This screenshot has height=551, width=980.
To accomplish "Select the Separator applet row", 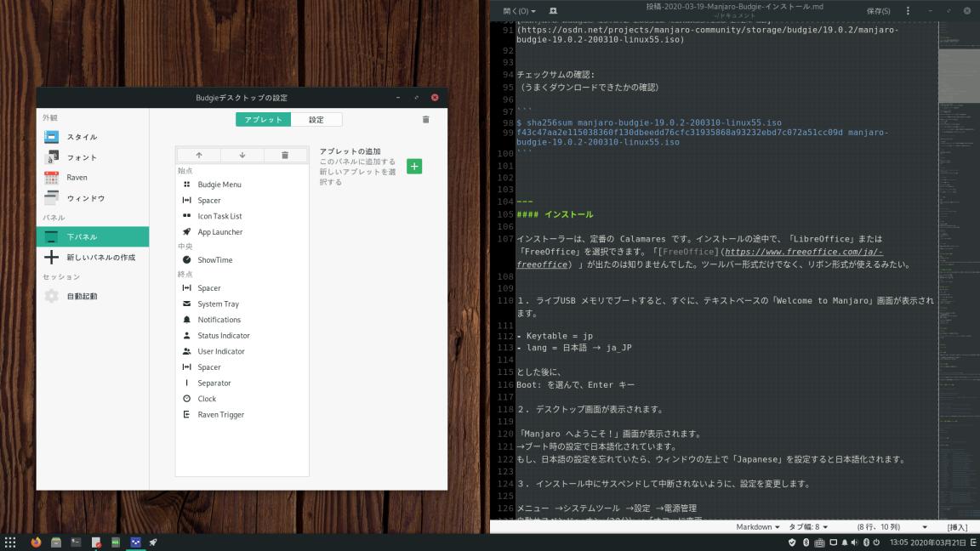I will pyautogui.click(x=242, y=383).
